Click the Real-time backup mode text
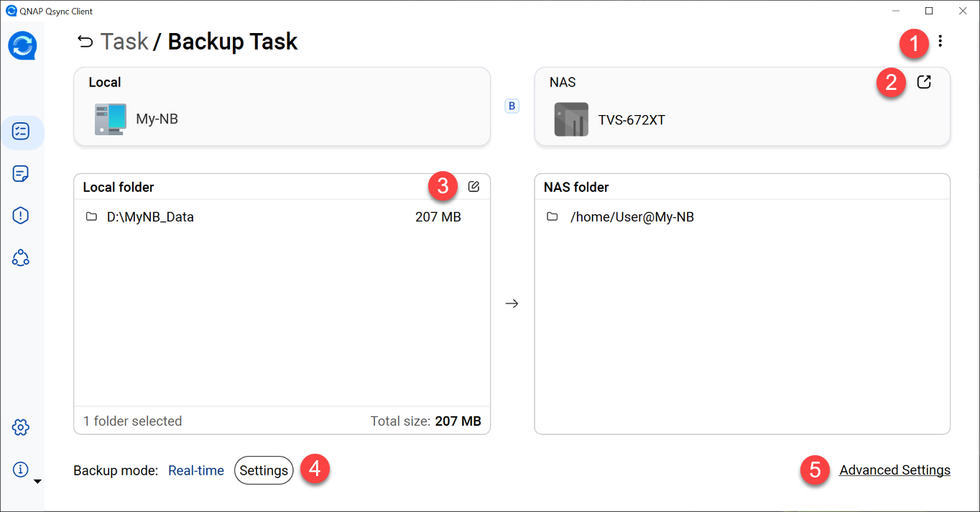 point(196,471)
